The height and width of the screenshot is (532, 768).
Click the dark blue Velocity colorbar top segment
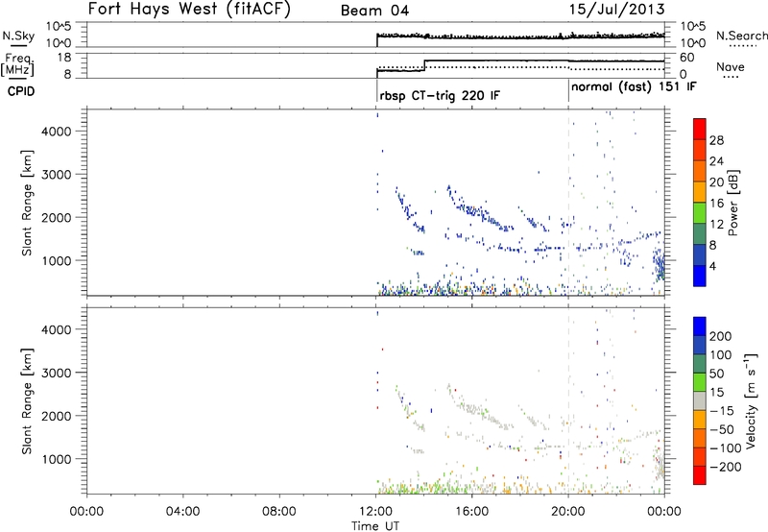pyautogui.click(x=700, y=326)
